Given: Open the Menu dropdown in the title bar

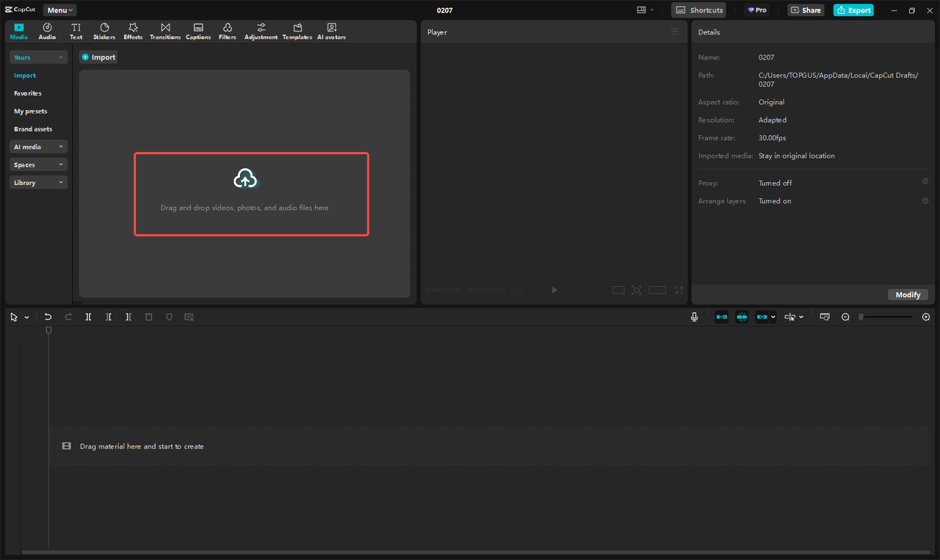Looking at the screenshot, I should tap(59, 10).
